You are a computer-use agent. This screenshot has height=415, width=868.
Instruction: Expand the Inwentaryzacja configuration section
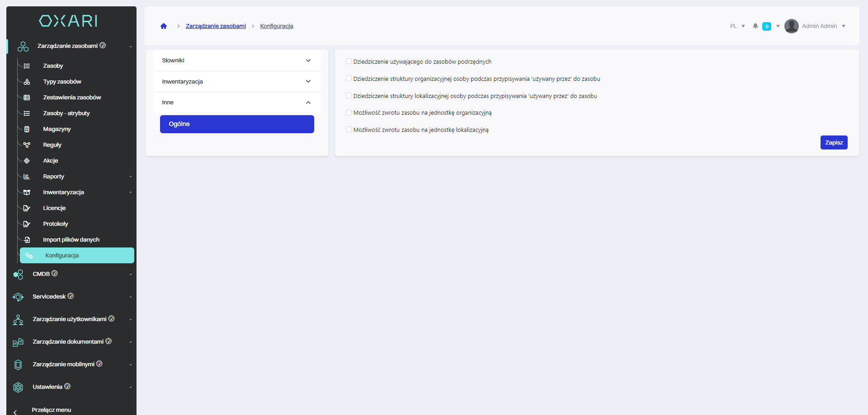tap(236, 82)
